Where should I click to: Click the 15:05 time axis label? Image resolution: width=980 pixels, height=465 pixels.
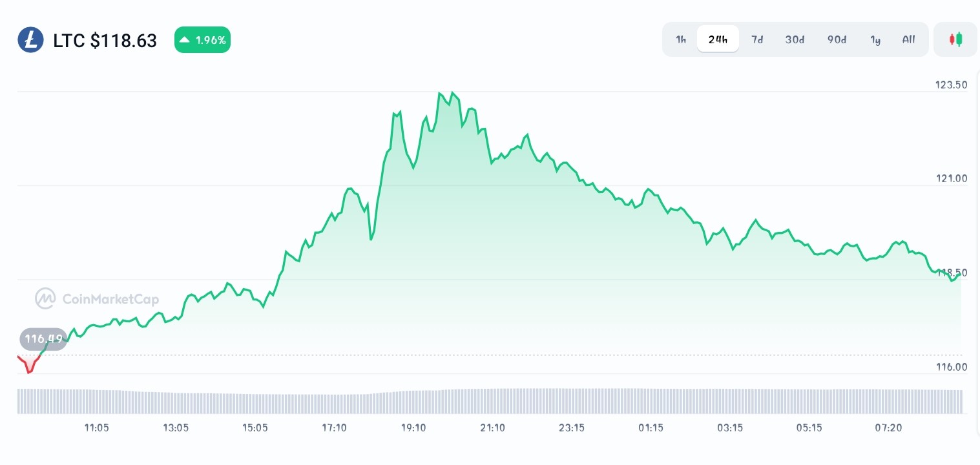[255, 428]
